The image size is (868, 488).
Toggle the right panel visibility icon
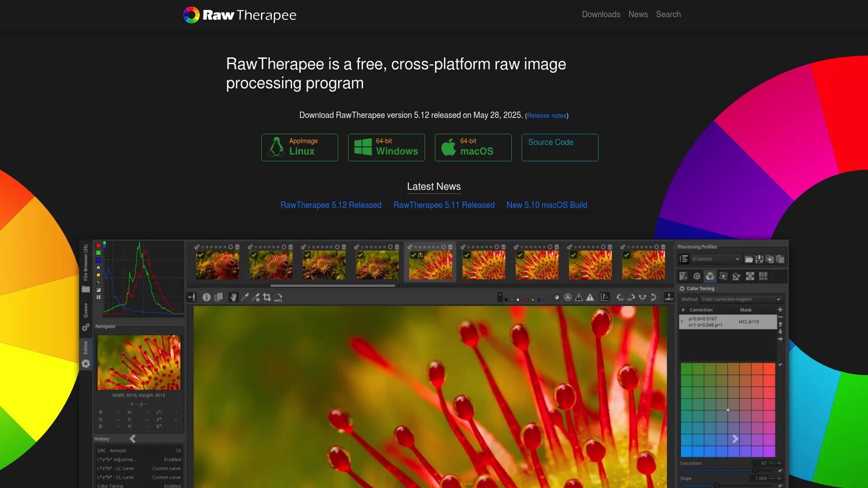click(669, 297)
